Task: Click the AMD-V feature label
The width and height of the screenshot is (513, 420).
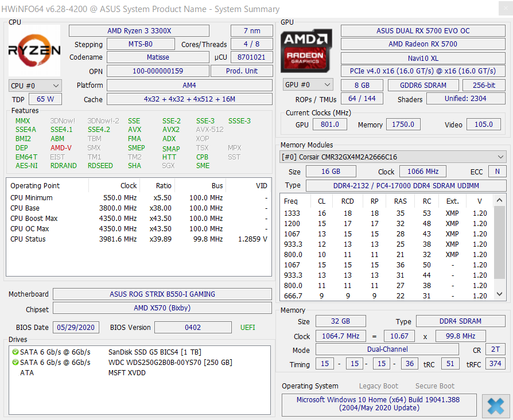Action: click(61, 148)
